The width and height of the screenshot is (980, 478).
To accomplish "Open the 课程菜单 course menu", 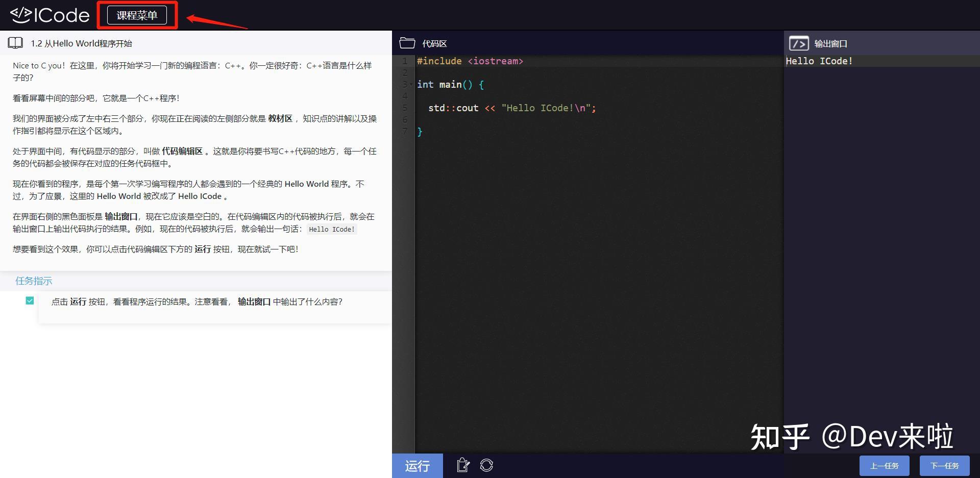I will click(x=136, y=15).
